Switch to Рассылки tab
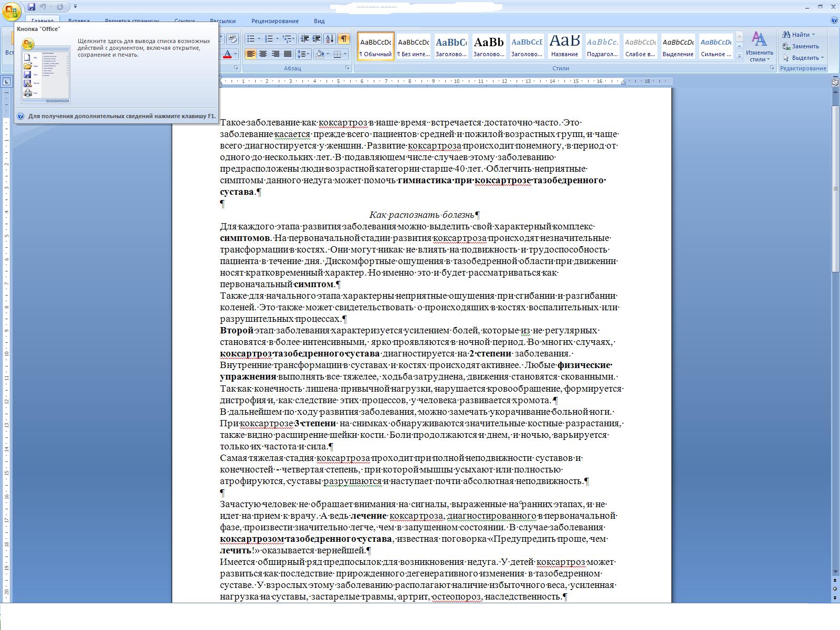Image resolution: width=840 pixels, height=630 pixels. (223, 21)
